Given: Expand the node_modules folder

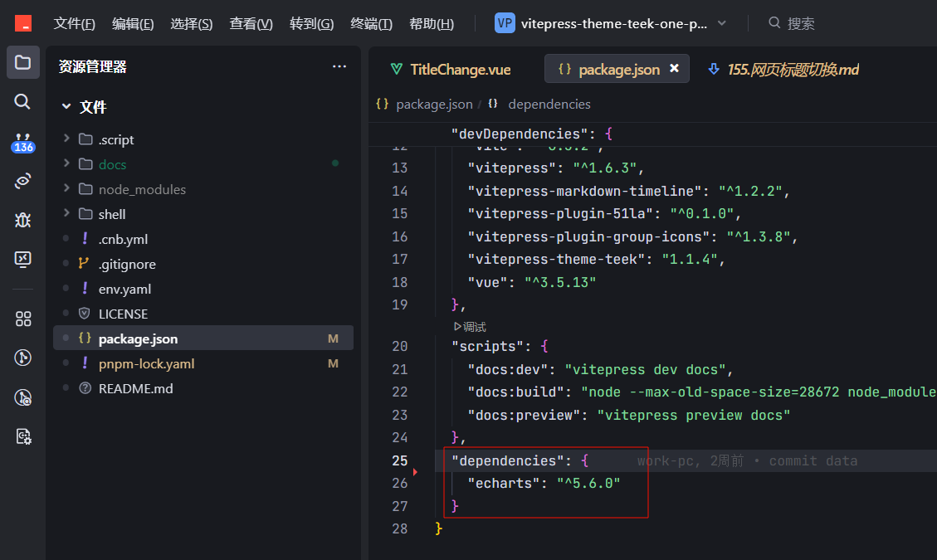Looking at the screenshot, I should 66,188.
